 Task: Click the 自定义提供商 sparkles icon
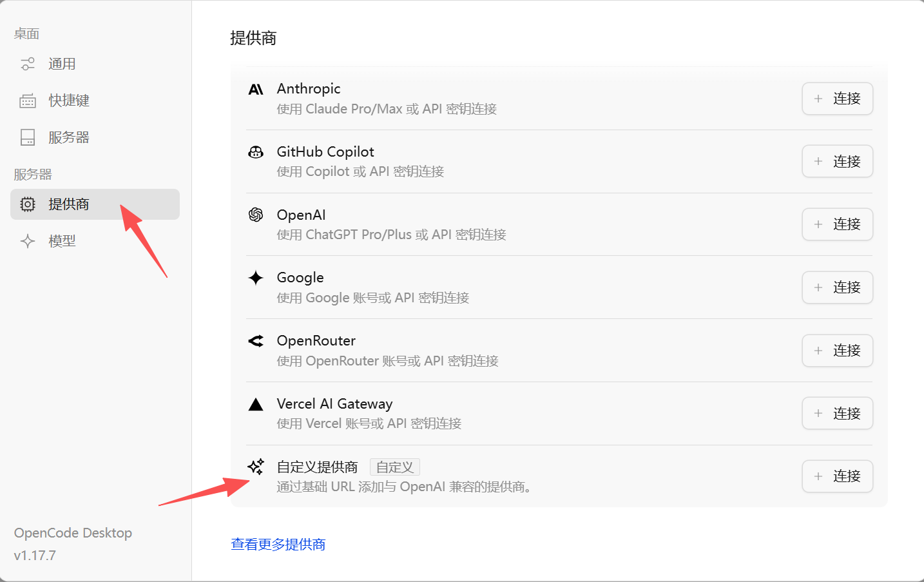(256, 467)
